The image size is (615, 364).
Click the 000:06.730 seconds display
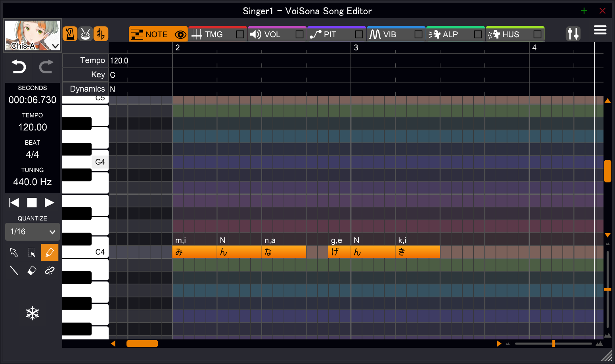[33, 100]
